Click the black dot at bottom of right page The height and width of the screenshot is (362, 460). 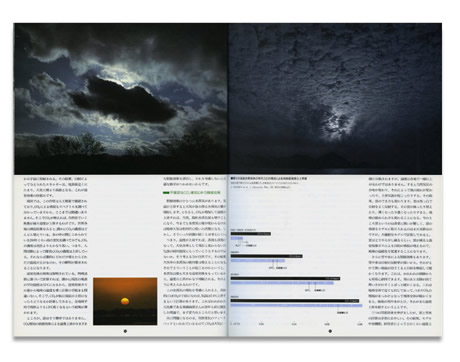pyautogui.click(x=330, y=331)
